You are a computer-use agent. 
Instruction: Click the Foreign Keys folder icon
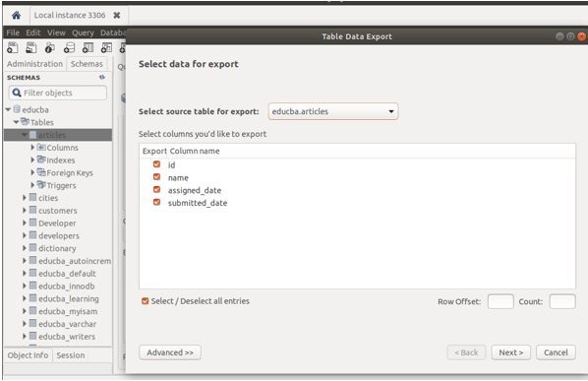[x=41, y=172]
